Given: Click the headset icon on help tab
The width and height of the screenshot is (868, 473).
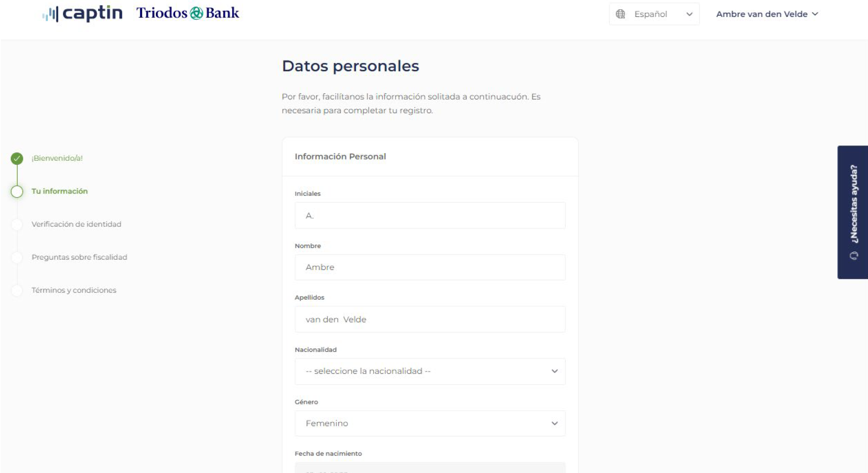Looking at the screenshot, I should (x=854, y=256).
